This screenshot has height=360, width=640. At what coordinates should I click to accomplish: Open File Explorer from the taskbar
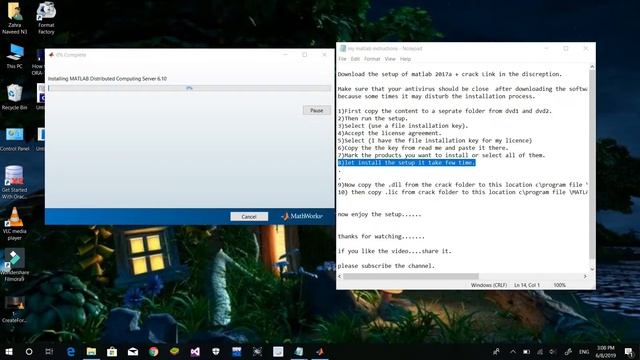91,351
